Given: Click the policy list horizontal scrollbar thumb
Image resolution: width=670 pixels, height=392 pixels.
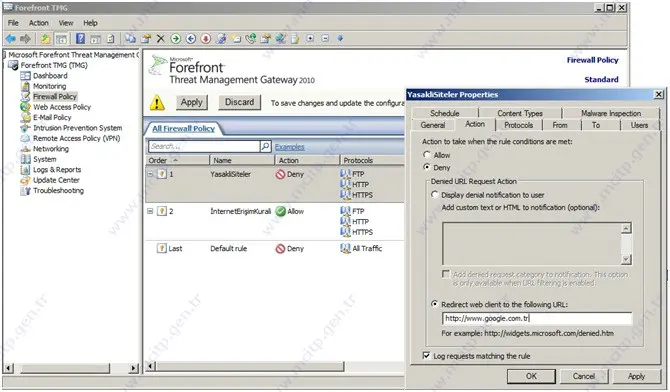Looking at the screenshot, I should (250, 366).
